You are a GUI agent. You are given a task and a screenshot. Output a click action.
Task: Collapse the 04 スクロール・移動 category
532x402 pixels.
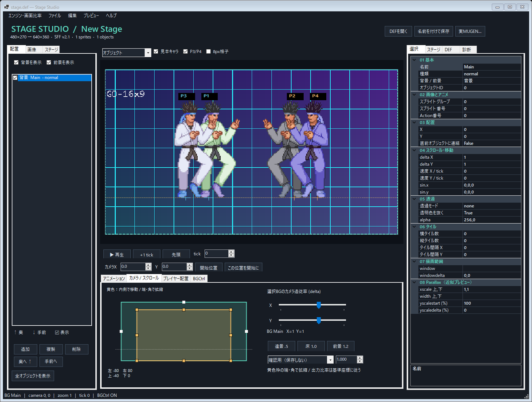415,150
